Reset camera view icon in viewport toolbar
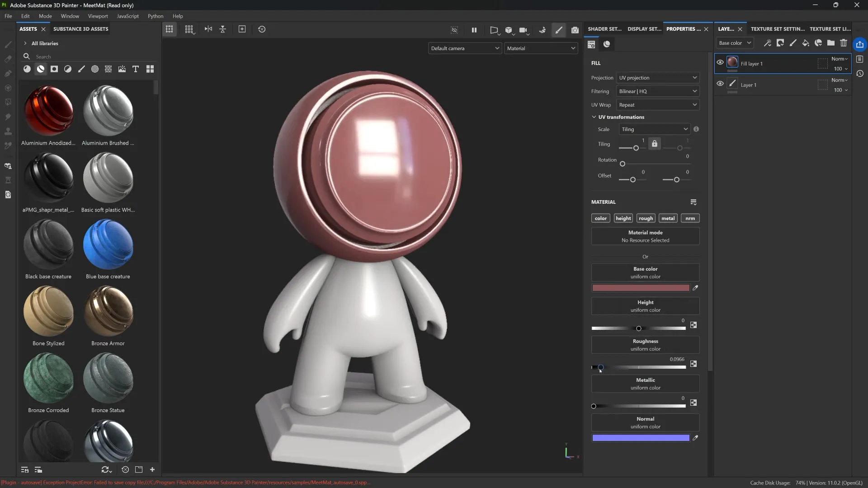The image size is (868, 488). click(262, 29)
